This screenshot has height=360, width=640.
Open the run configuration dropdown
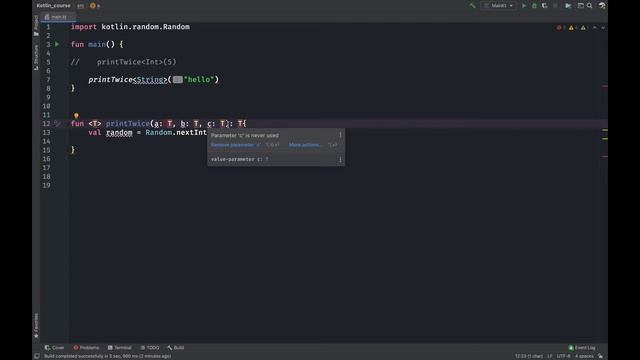pos(499,6)
